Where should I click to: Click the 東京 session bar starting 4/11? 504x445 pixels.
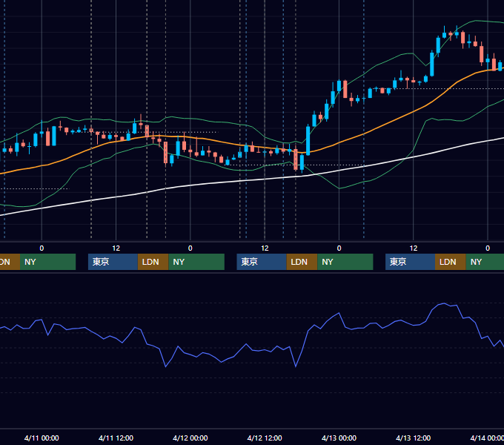[113, 262]
